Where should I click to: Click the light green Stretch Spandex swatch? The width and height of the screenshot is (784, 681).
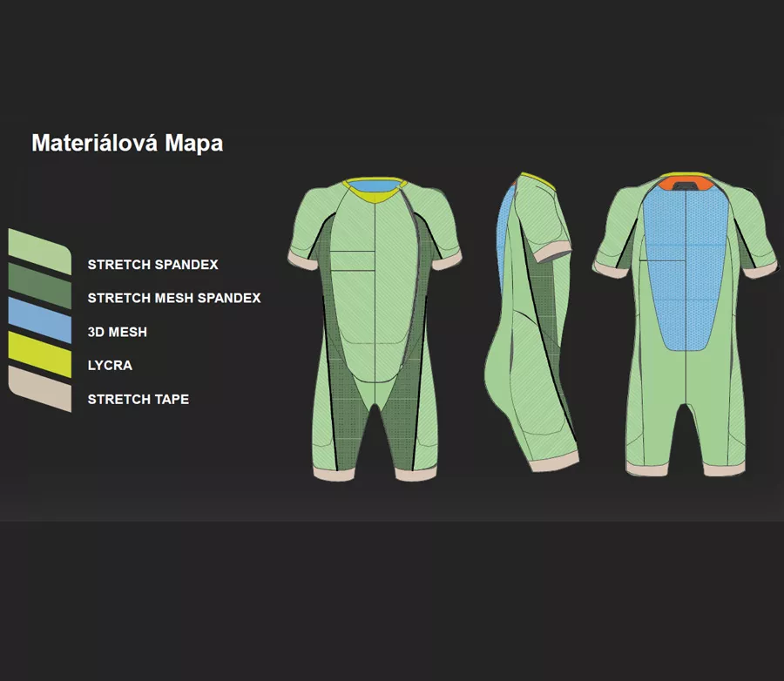point(39,253)
